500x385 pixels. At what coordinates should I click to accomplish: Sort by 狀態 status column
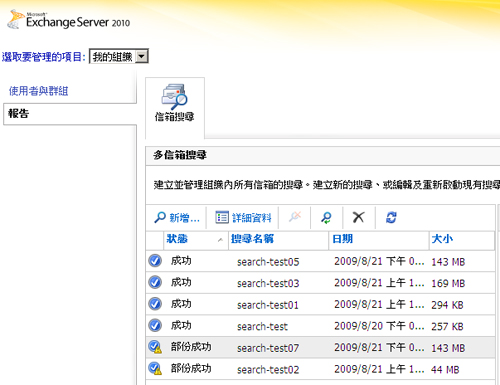pos(196,239)
